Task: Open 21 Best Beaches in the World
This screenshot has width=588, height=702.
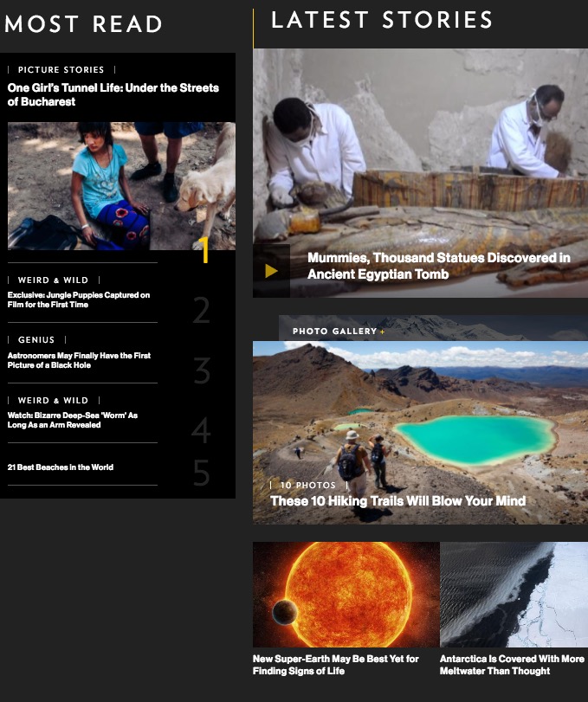Action: [61, 467]
